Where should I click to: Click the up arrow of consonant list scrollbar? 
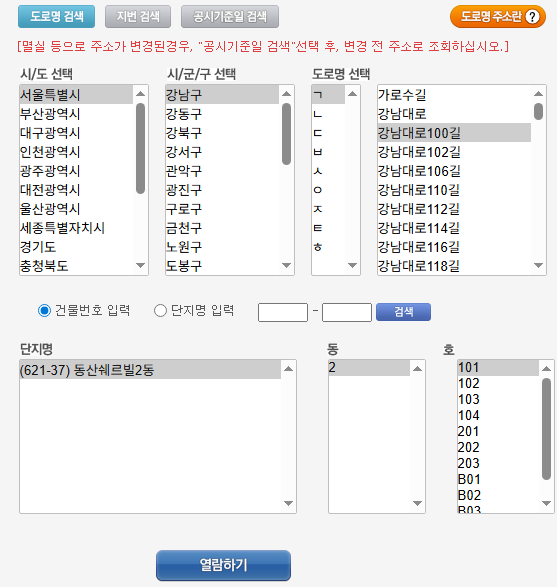352,94
